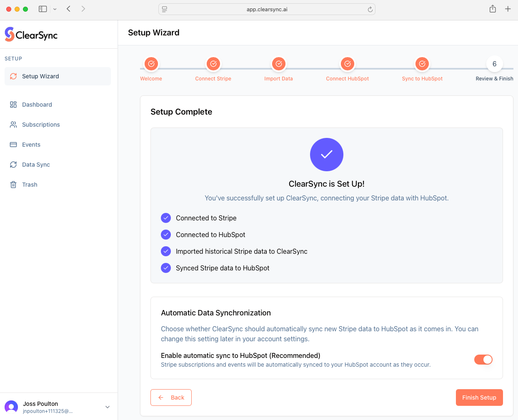Click the Back button
Image resolution: width=518 pixels, height=420 pixels.
click(x=171, y=397)
